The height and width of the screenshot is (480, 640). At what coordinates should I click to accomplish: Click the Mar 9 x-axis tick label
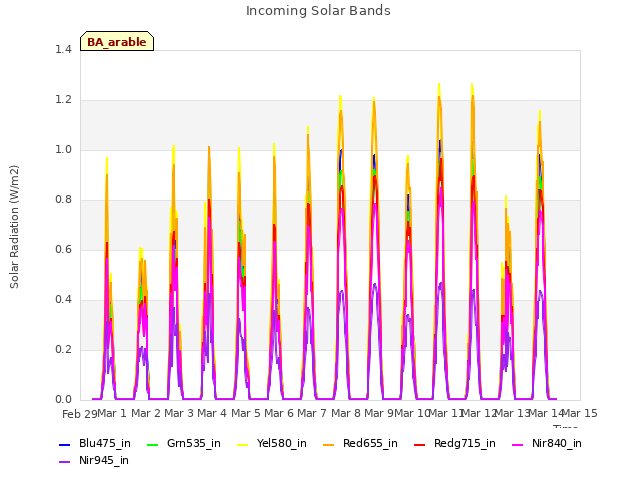(x=379, y=413)
